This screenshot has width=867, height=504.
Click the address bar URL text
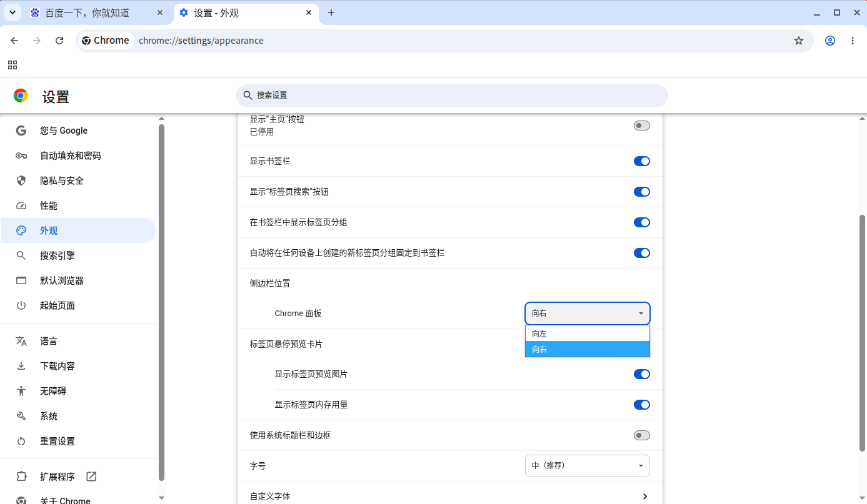click(x=201, y=41)
